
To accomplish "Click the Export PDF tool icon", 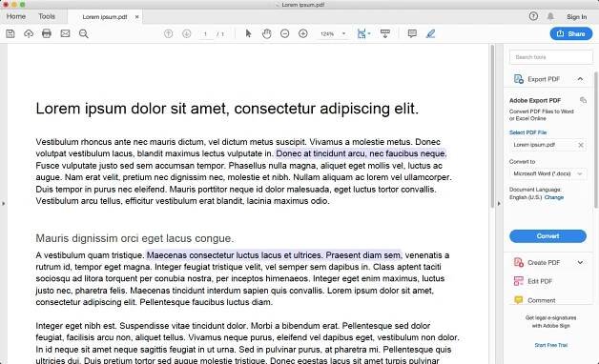I will click(x=518, y=79).
